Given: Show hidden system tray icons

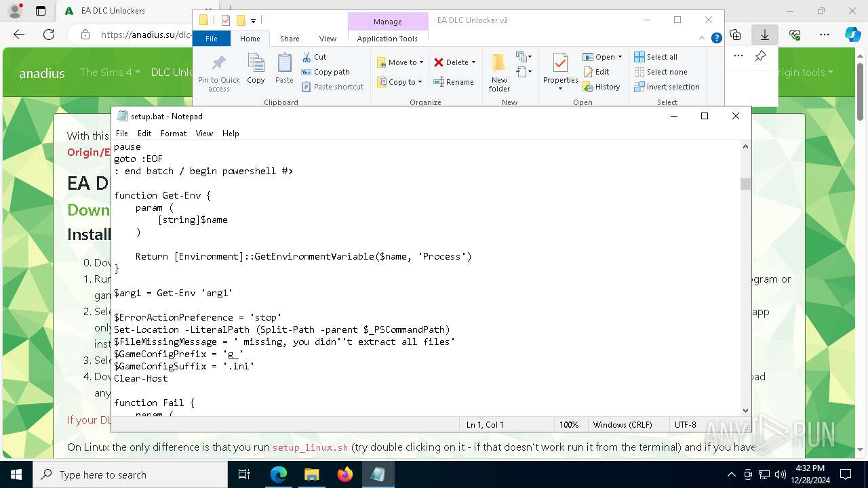Looking at the screenshot, I should pos(731,474).
